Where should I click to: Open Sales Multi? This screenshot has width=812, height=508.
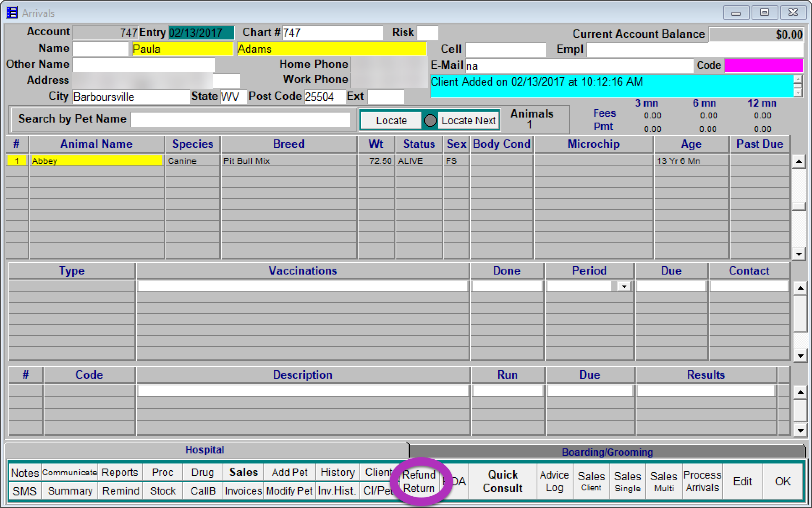tap(663, 481)
